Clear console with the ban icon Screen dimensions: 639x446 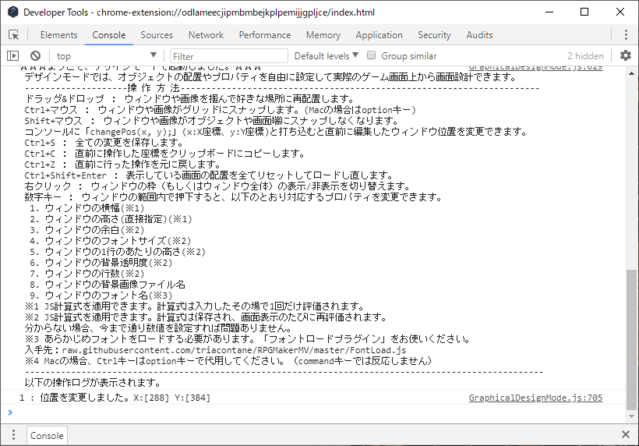pyautogui.click(x=35, y=55)
